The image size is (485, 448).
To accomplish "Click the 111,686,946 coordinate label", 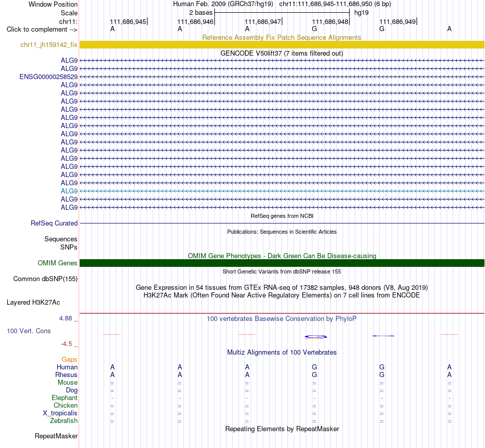I will (195, 21).
